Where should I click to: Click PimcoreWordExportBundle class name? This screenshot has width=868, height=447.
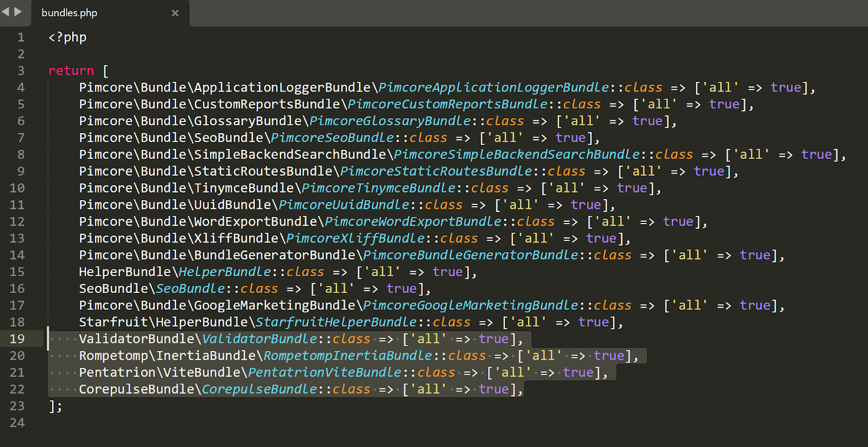coord(413,222)
